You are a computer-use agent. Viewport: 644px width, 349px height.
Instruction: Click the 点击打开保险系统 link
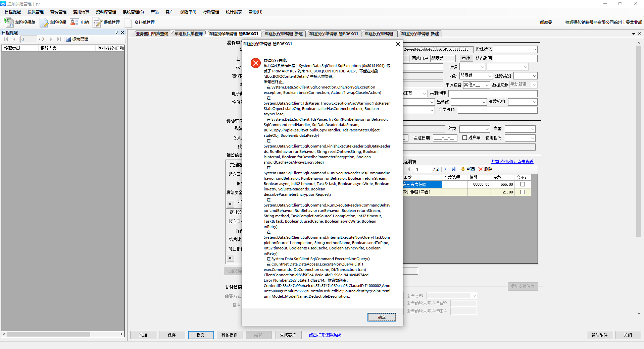(x=325, y=335)
